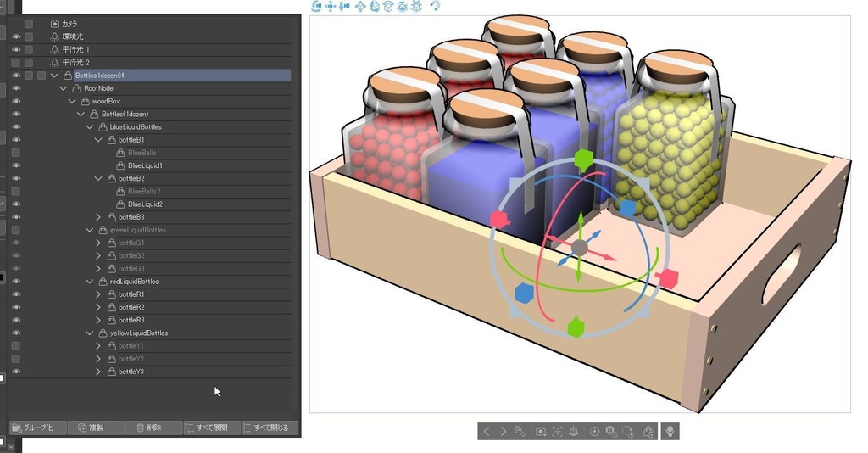Click the pink handle on right of manipulator
The width and height of the screenshot is (868, 453).
(x=669, y=278)
